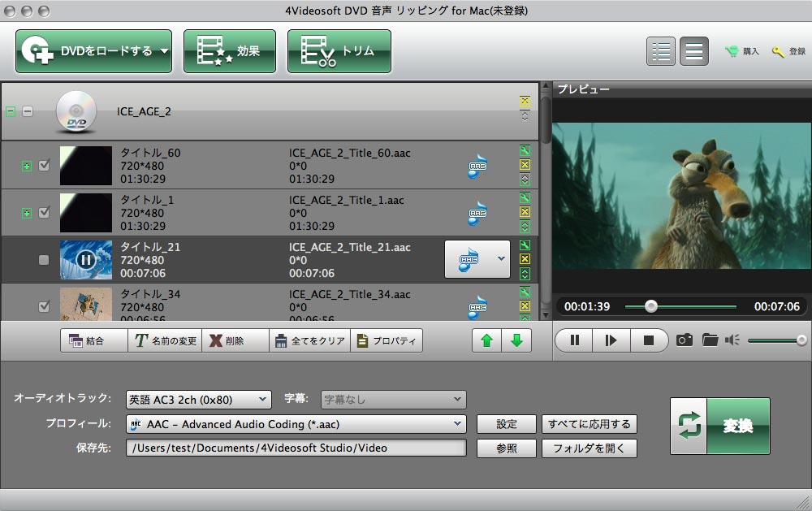
Task: Expand the タイトル_1 row
Action: (x=27, y=213)
